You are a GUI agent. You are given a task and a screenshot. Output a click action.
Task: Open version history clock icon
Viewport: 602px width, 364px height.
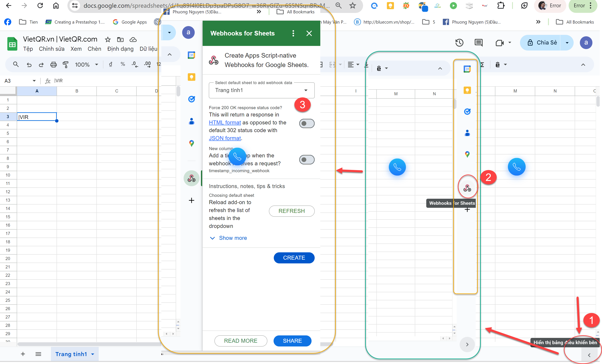(459, 43)
